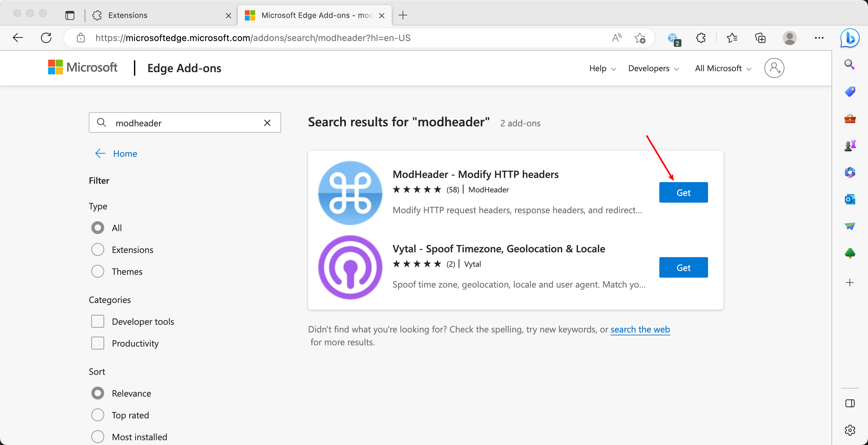Click the ModHeader extension logo
The height and width of the screenshot is (445, 868).
[350, 192]
